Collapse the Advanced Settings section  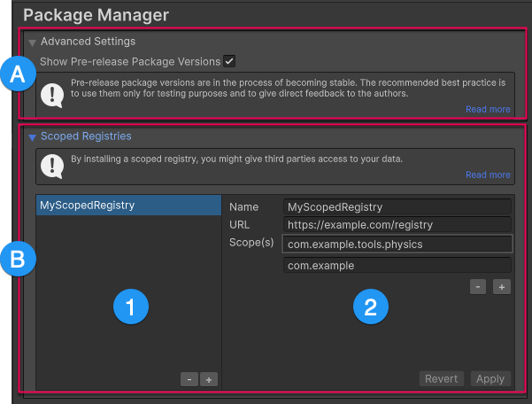(x=33, y=42)
